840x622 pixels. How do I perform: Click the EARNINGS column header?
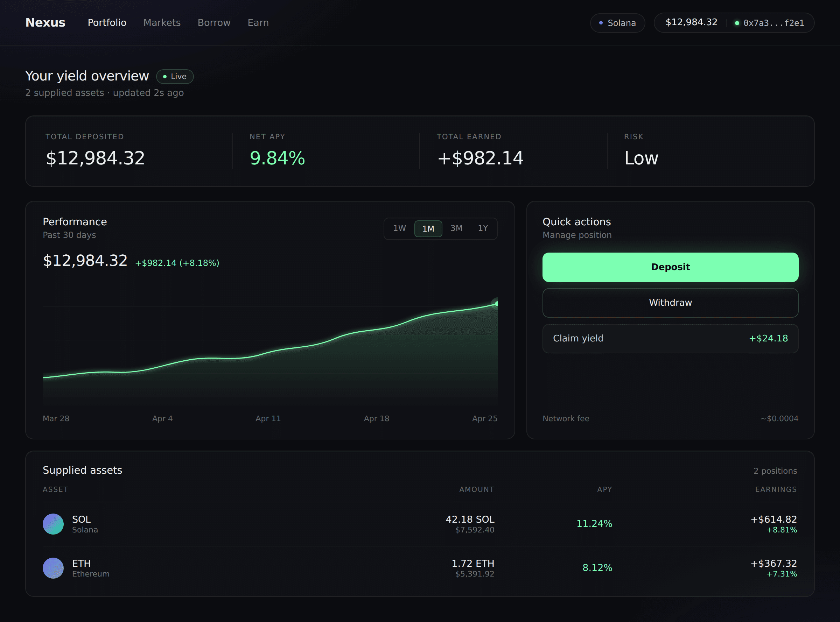pyautogui.click(x=776, y=489)
